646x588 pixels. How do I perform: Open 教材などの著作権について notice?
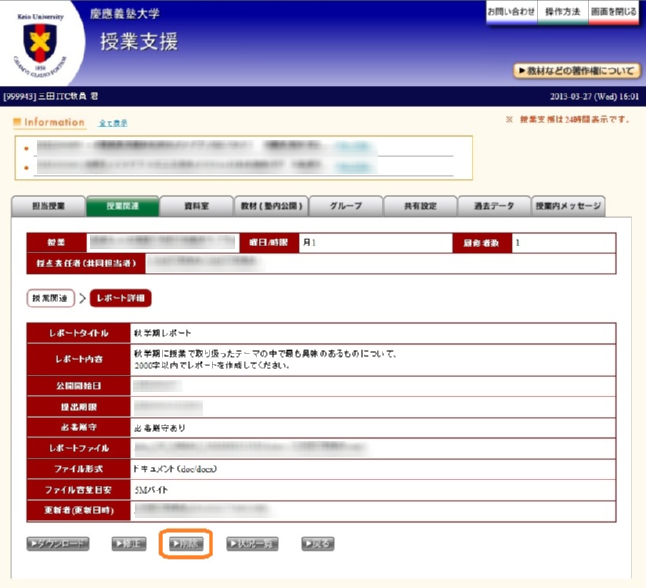pos(576,71)
